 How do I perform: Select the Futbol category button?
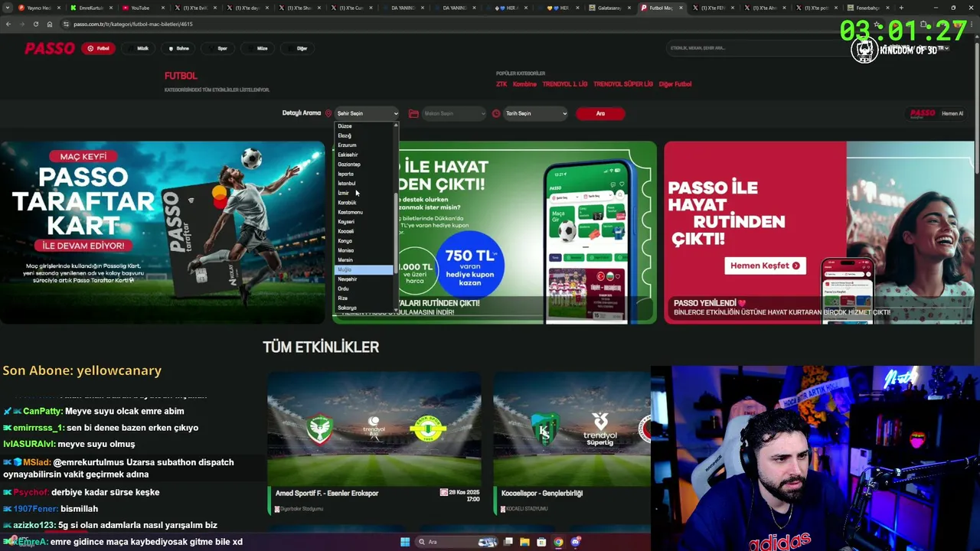[99, 48]
